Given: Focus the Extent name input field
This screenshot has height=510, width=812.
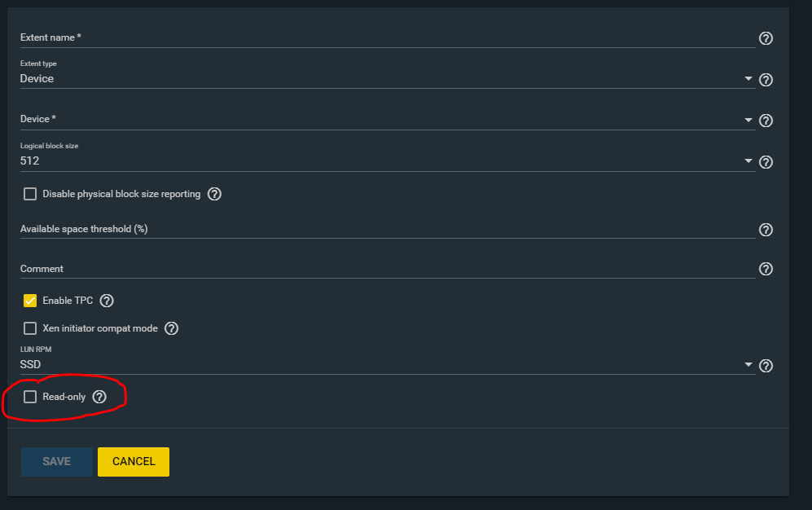Looking at the screenshot, I should (x=388, y=37).
